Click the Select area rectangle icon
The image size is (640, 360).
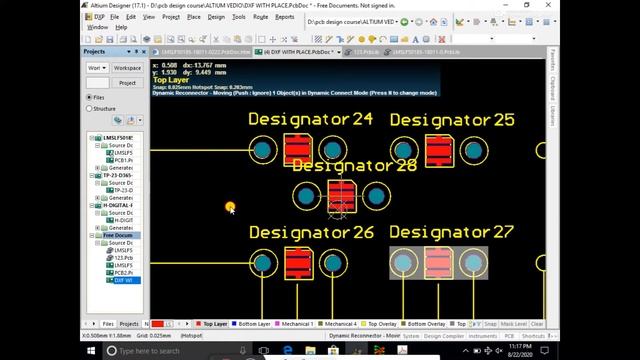[x=261, y=40]
